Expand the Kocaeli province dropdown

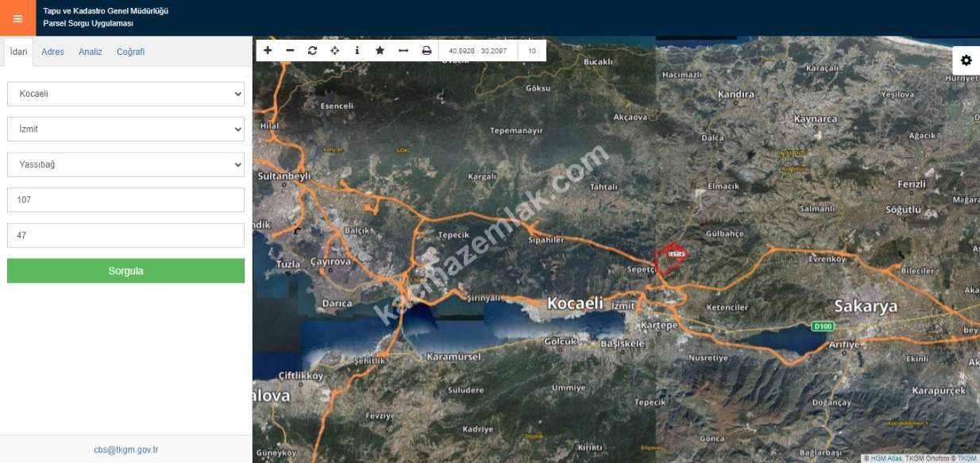[x=125, y=94]
